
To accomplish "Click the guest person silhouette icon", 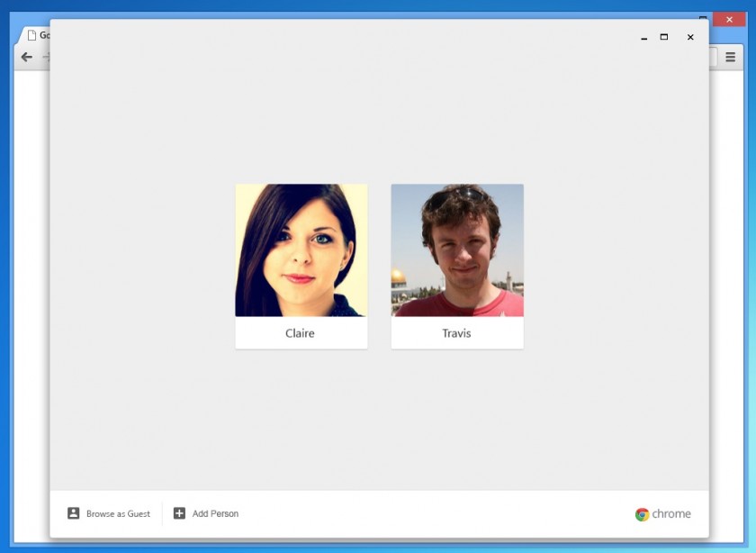I will (73, 513).
